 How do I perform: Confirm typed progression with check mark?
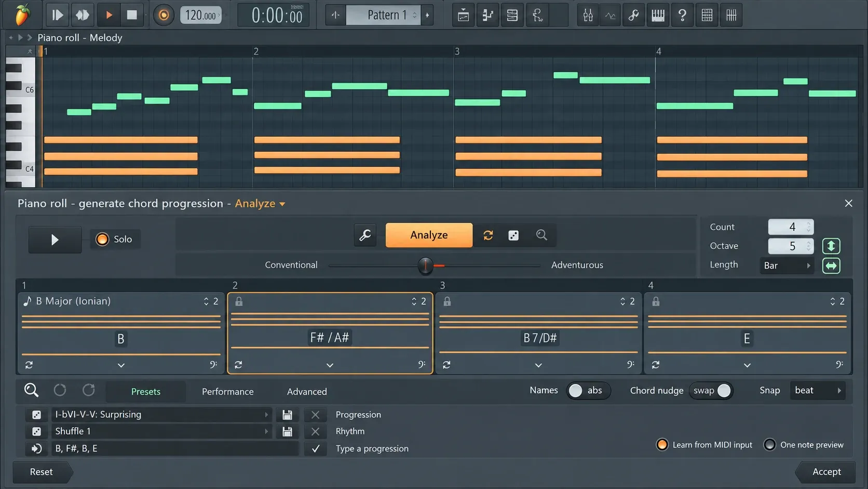point(315,448)
